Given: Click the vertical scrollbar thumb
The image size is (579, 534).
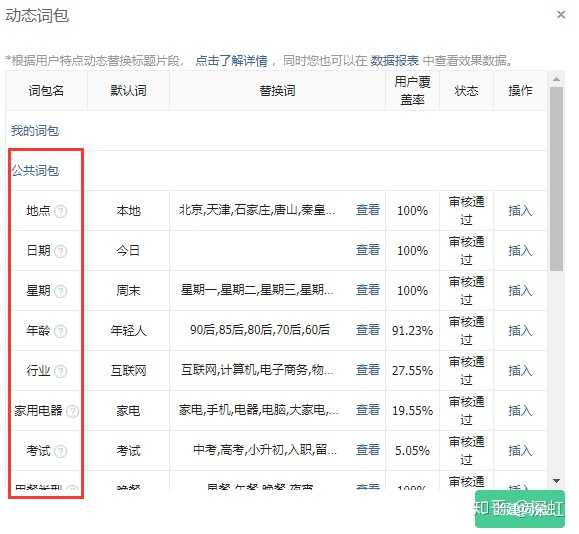Looking at the screenshot, I should tap(556, 179).
